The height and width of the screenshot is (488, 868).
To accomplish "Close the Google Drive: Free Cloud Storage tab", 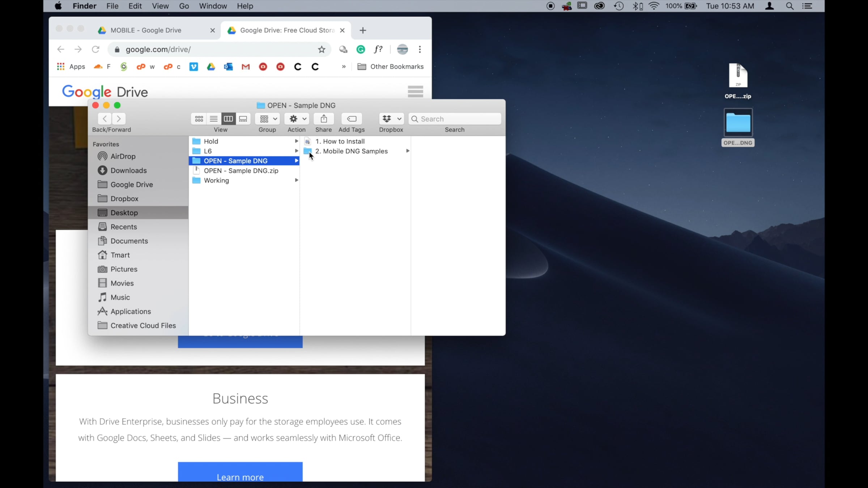I will point(342,30).
